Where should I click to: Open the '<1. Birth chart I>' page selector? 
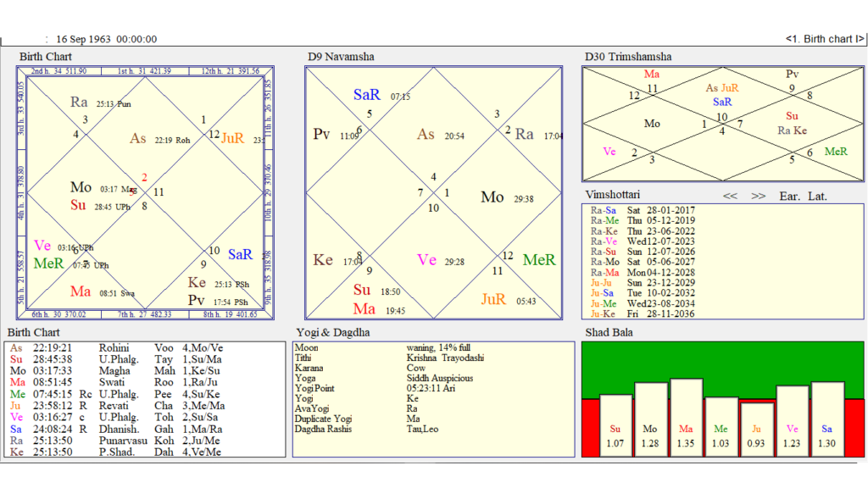824,39
